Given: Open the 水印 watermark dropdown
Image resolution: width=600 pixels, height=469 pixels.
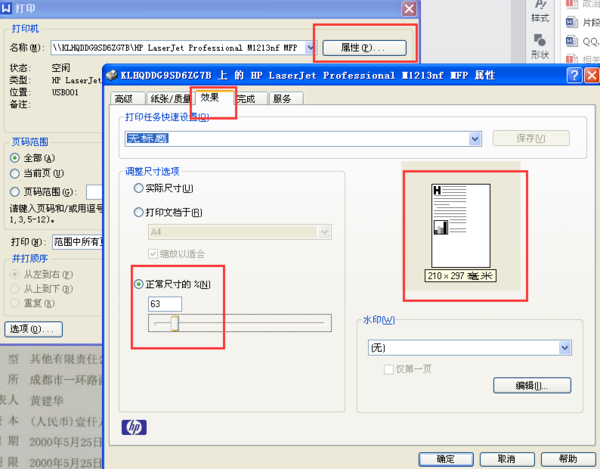Looking at the screenshot, I should pos(565,348).
